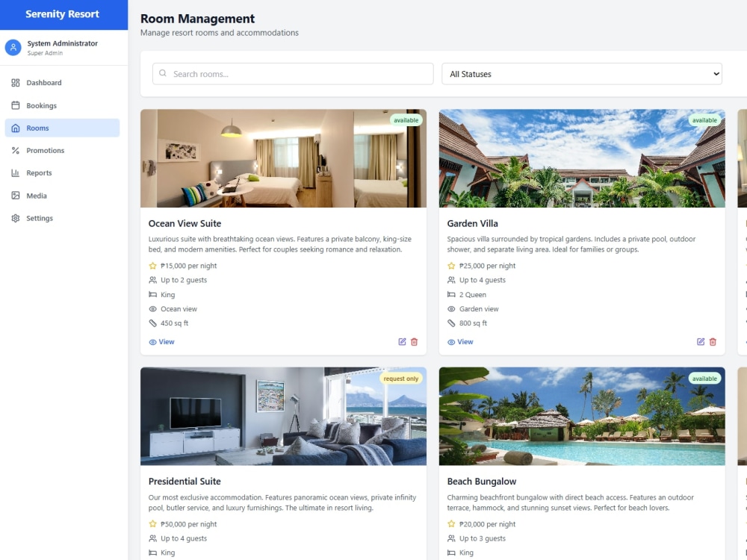Delete the Ocean View Suite room

point(415,342)
